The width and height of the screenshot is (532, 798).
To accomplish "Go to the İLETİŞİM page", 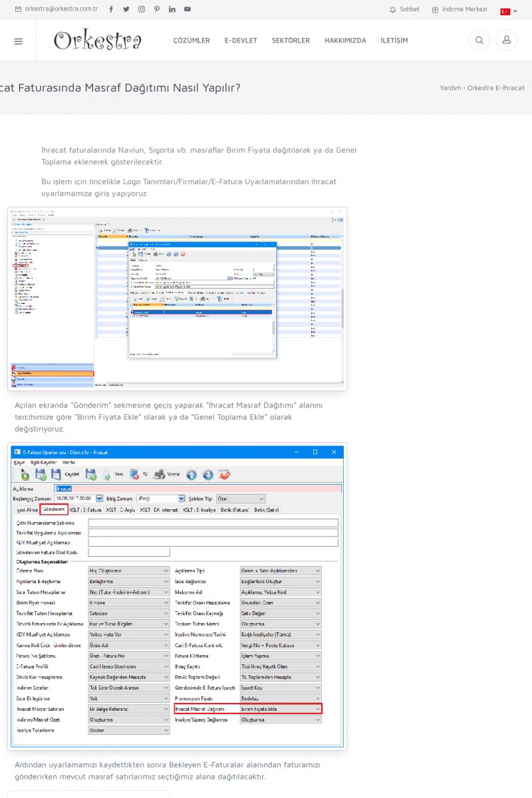I will click(x=394, y=41).
